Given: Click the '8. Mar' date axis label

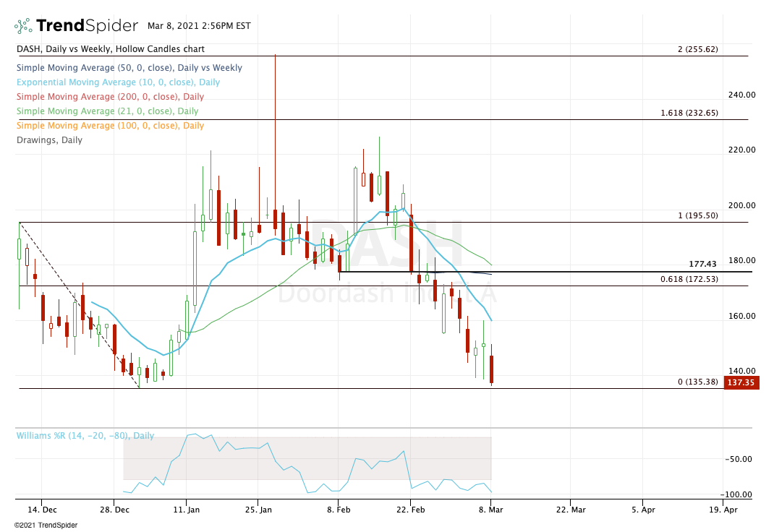Looking at the screenshot, I should pos(490,510).
